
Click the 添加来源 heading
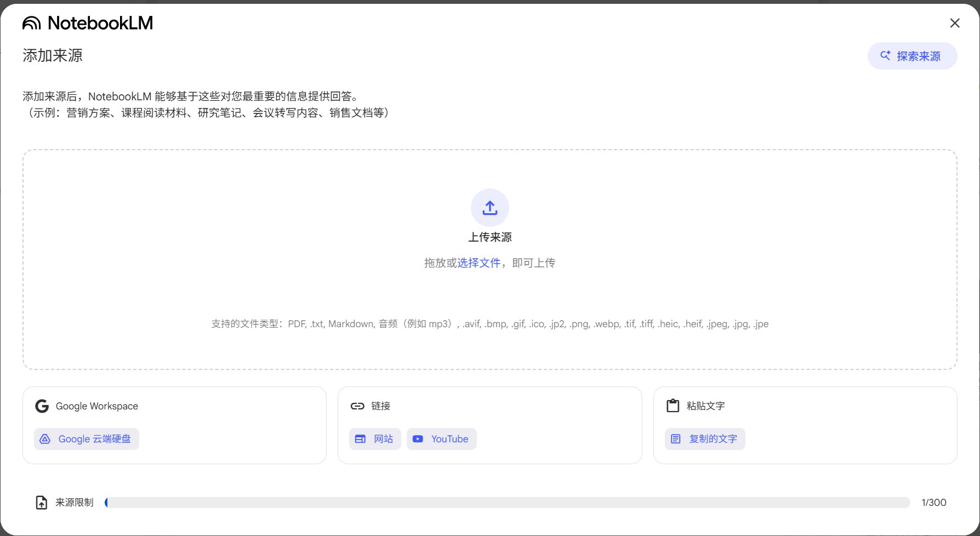point(53,56)
